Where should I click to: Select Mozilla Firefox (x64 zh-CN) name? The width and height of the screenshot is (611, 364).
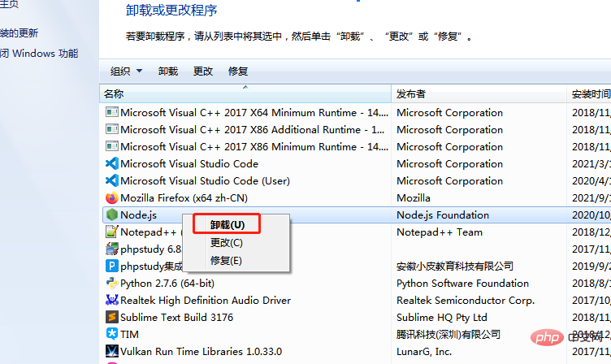click(x=184, y=198)
